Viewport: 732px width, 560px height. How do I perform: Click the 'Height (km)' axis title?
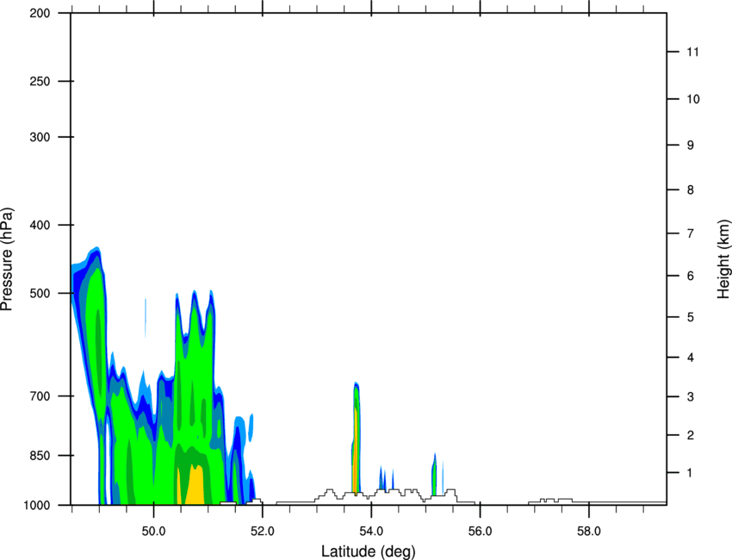click(x=723, y=258)
